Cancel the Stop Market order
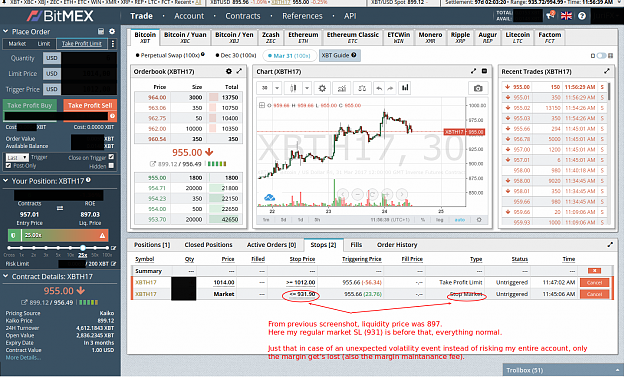The height and width of the screenshot is (382, 625). tap(594, 294)
